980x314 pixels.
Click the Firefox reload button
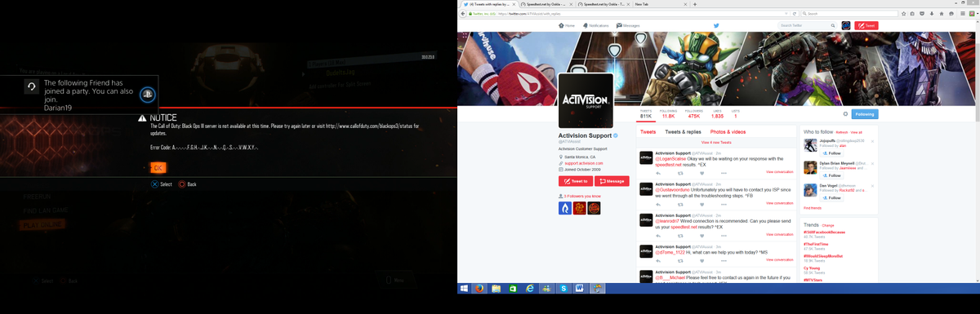pos(794,14)
